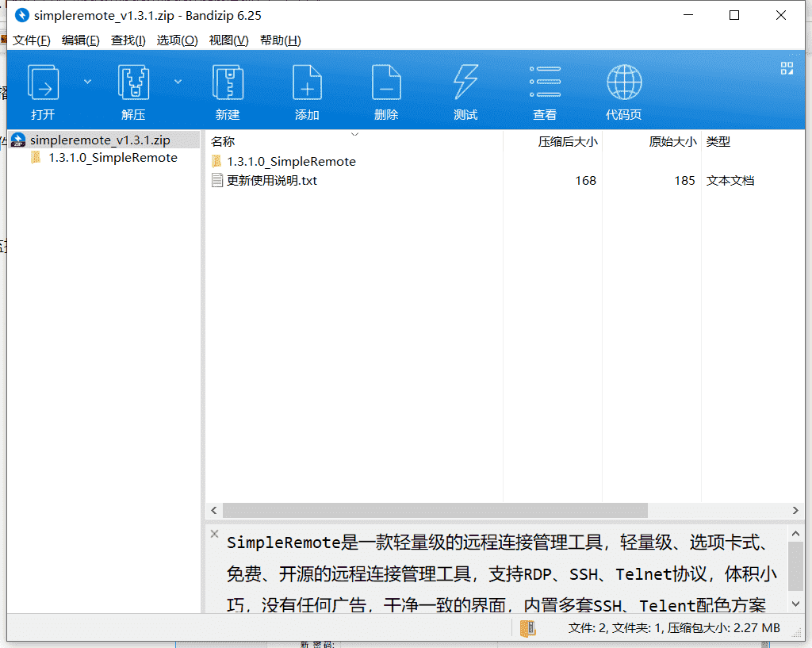The width and height of the screenshot is (812, 648).
Task: Minimize the Bandizip window
Action: pyautogui.click(x=688, y=15)
